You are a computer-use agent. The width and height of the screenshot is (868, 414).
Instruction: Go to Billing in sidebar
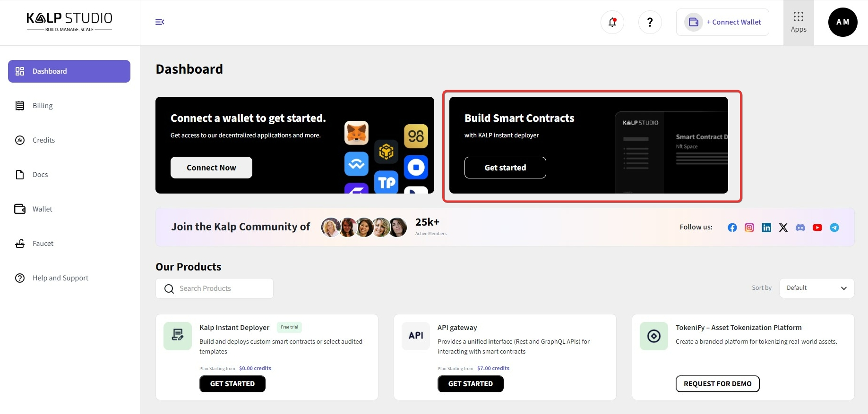coord(43,106)
